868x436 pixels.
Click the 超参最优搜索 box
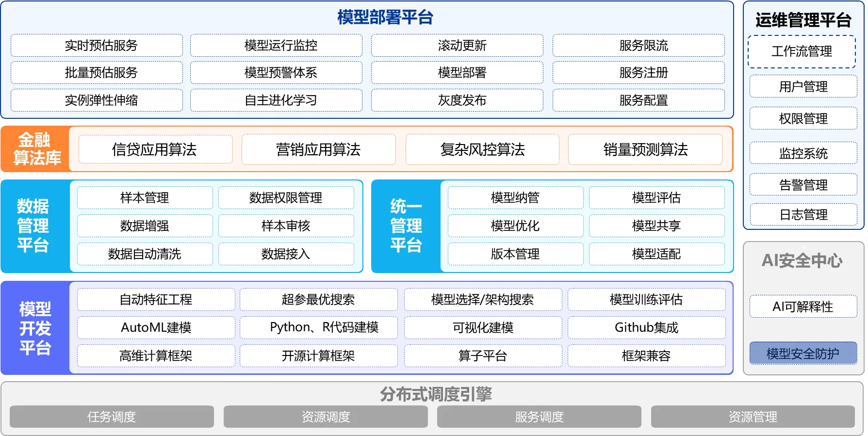tap(318, 300)
